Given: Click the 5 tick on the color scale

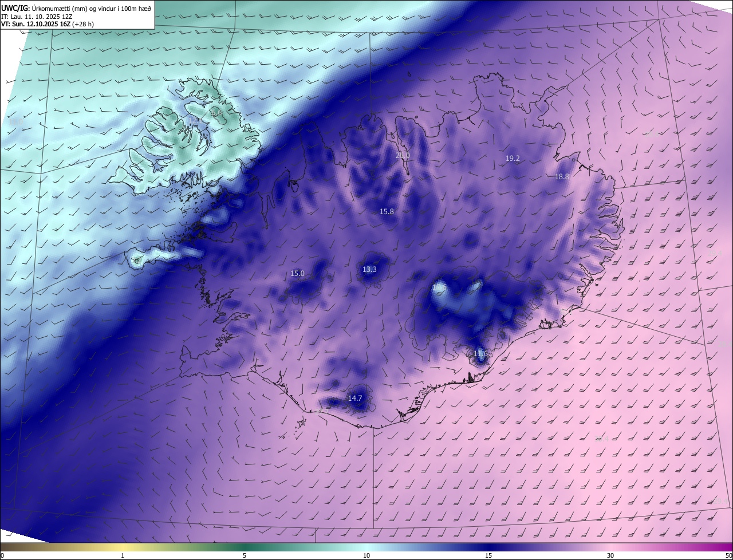Looking at the screenshot, I should point(245,556).
